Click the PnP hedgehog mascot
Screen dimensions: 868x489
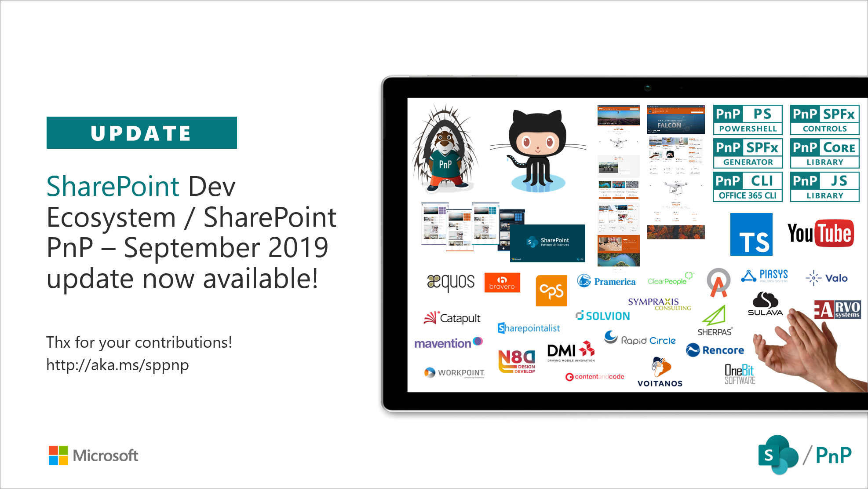(445, 149)
